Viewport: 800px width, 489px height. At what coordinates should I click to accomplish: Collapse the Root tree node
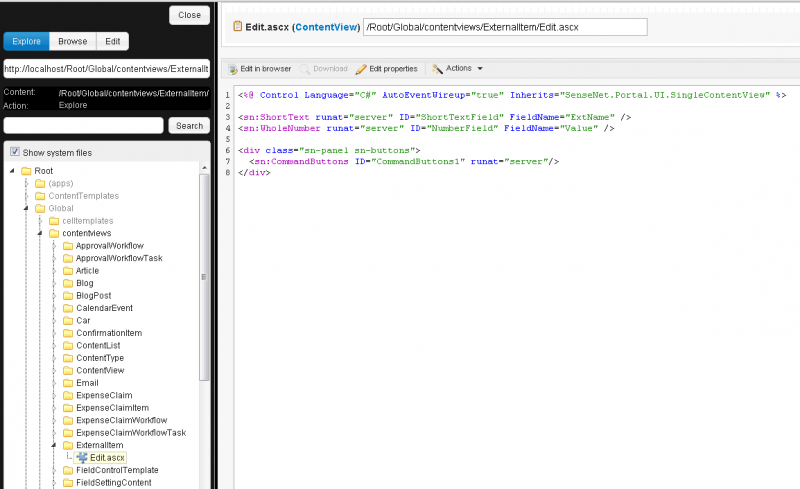[12, 170]
